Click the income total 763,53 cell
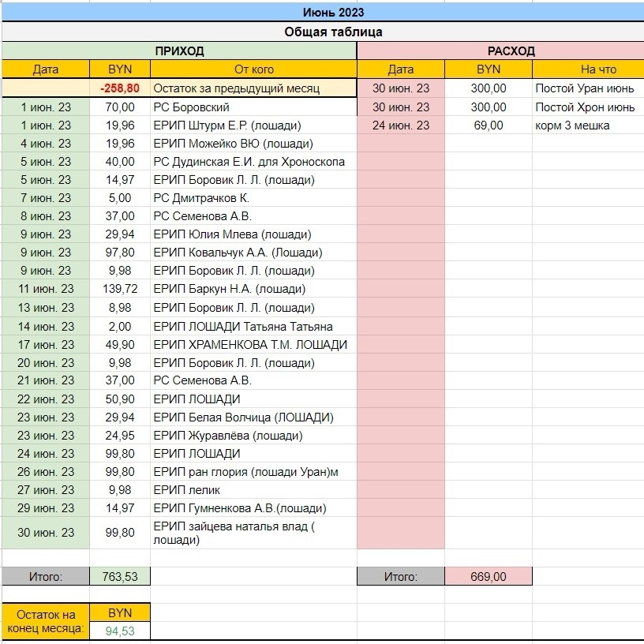Screen dimensions: 644x644 click(x=120, y=577)
